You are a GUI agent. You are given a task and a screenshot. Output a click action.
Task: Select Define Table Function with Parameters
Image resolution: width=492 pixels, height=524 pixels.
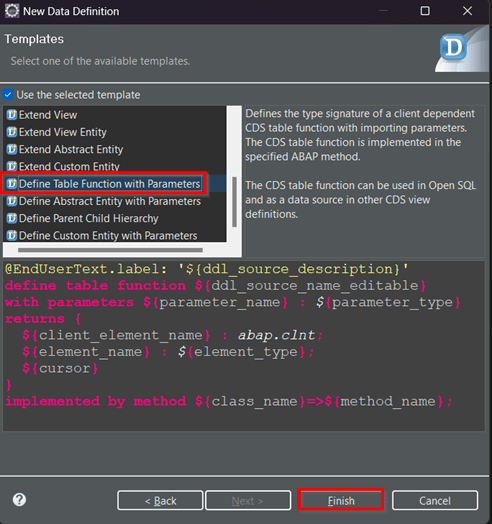110,183
